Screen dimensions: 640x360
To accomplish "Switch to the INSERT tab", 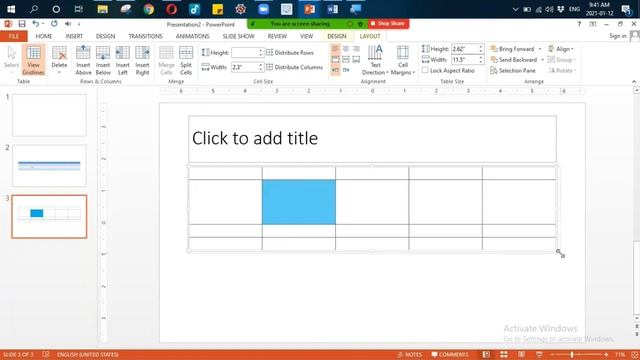I will point(74,36).
